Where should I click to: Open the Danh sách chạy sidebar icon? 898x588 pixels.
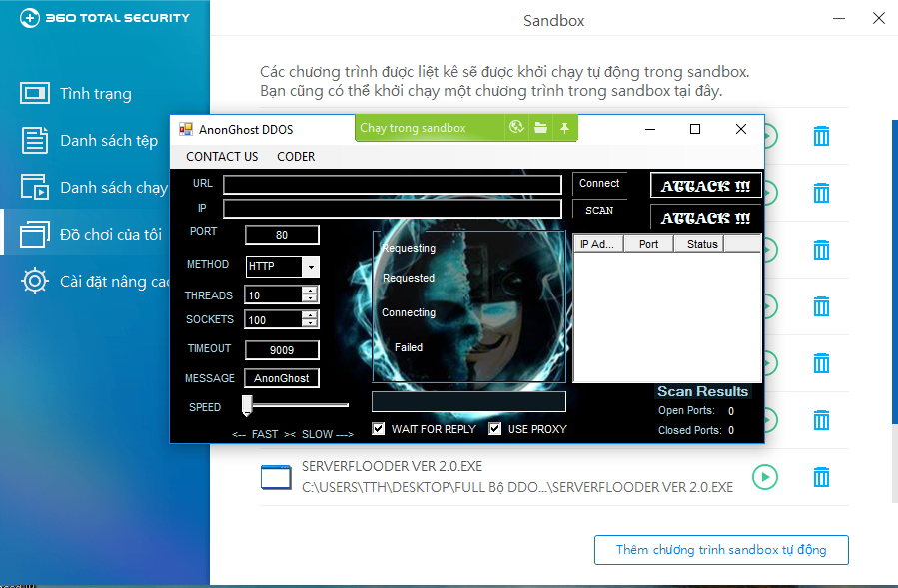coord(35,187)
